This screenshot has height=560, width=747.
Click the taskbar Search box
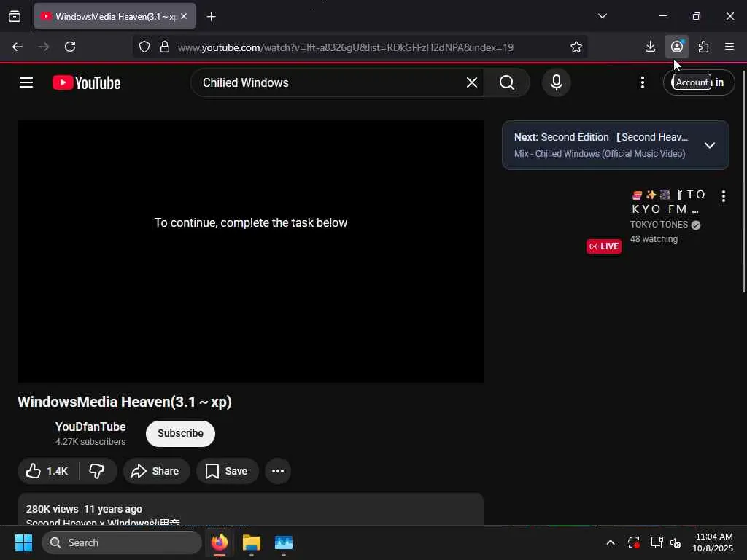tap(122, 542)
